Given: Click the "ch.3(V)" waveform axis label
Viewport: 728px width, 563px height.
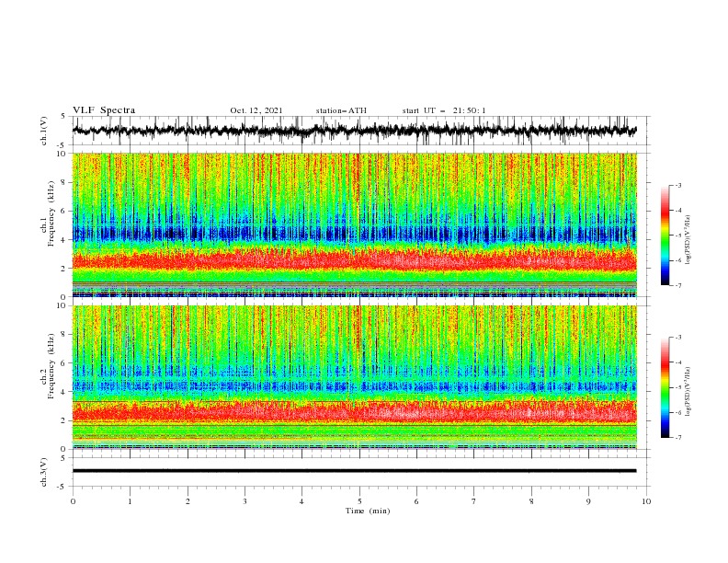Looking at the screenshot, I should 44,472.
